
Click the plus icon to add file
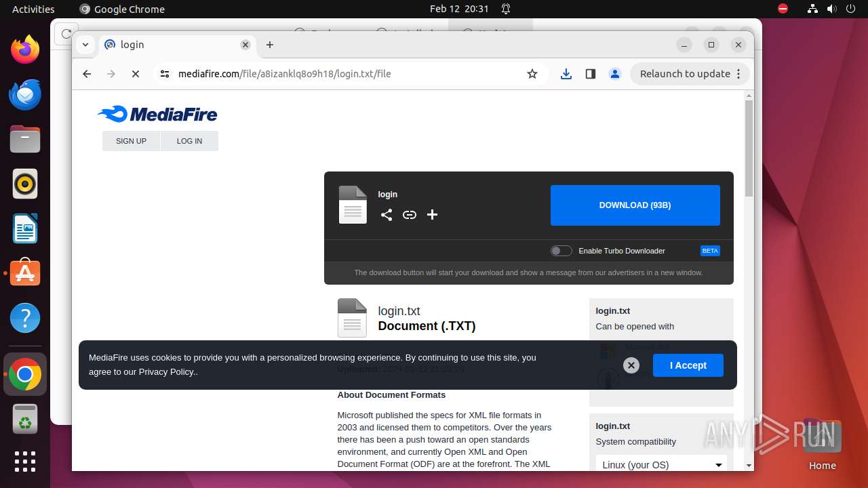[432, 215]
